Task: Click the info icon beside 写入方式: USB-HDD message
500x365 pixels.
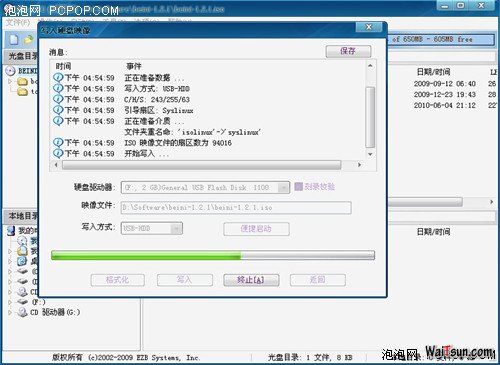Action: 58,88
